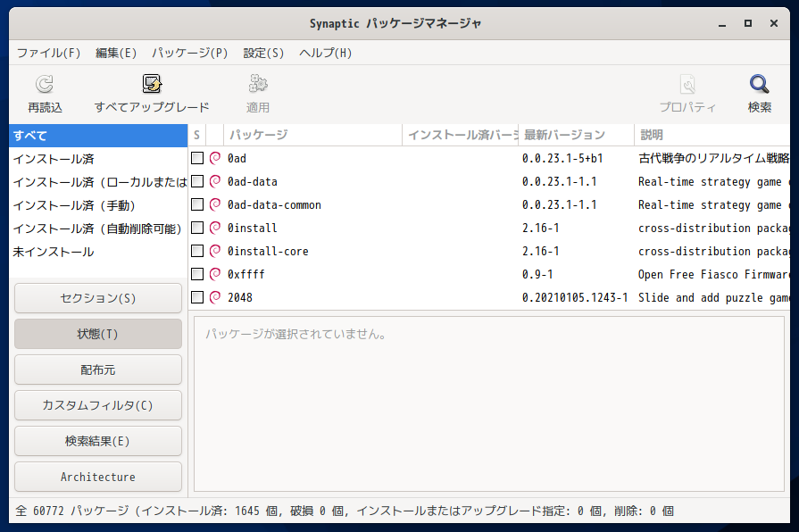Maximize the Synaptic window
This screenshot has height=532, width=799.
(748, 23)
